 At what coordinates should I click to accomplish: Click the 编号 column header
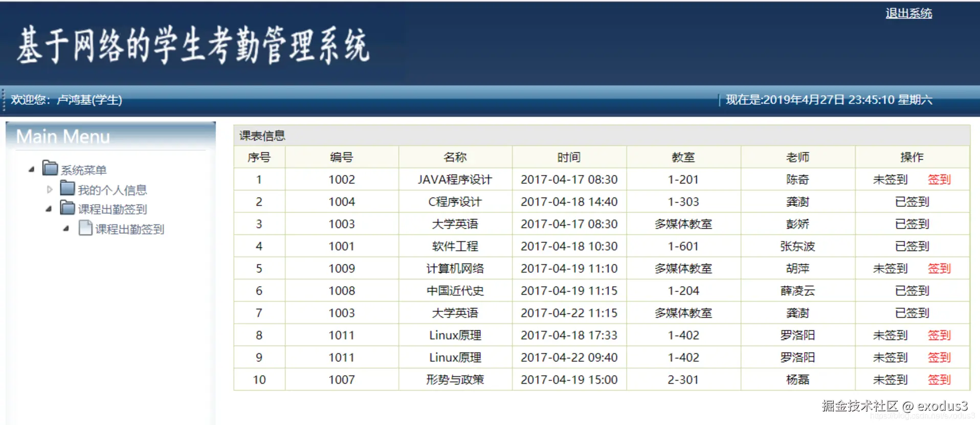[x=342, y=158]
